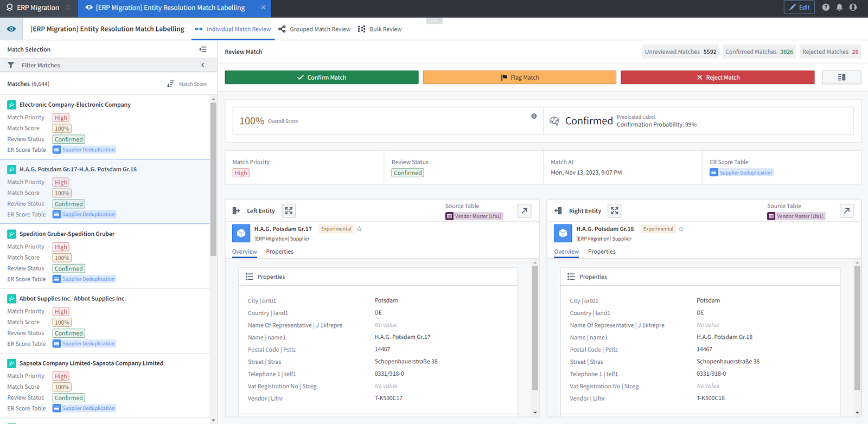Open the Match Score sort control
The height and width of the screenshot is (424, 868).
(187, 84)
